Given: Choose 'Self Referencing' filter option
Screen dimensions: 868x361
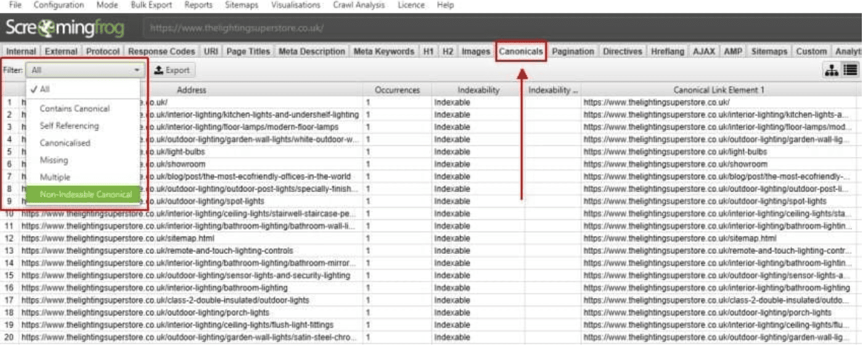Looking at the screenshot, I should [x=83, y=126].
